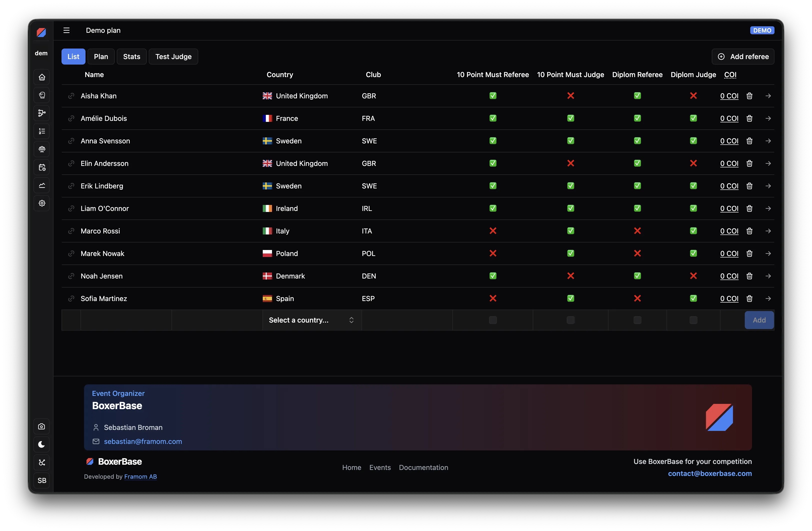
Task: Click the name input field in new row
Action: (126, 320)
